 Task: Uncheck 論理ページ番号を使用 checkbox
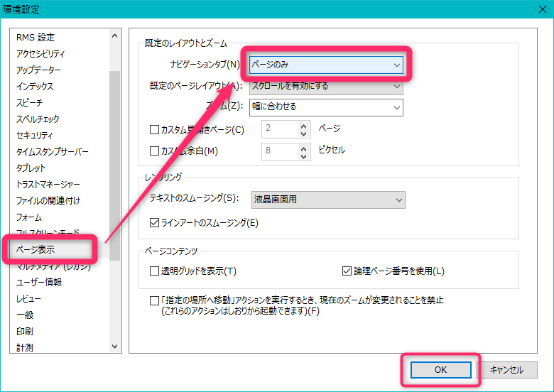pyautogui.click(x=347, y=271)
